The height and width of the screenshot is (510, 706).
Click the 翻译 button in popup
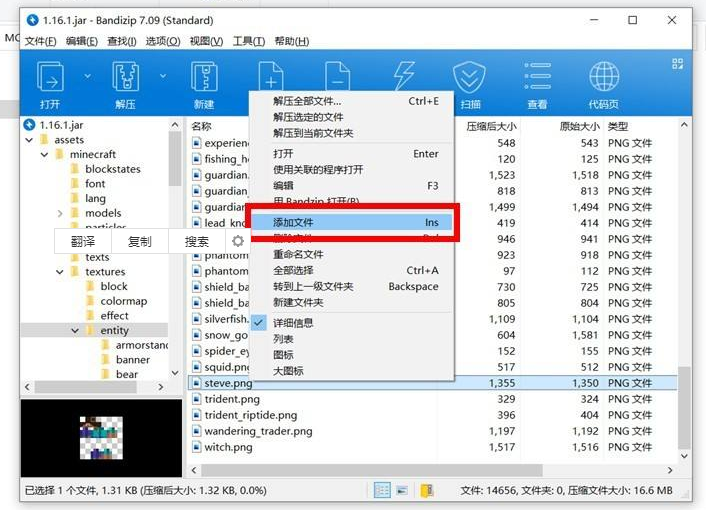(x=83, y=242)
